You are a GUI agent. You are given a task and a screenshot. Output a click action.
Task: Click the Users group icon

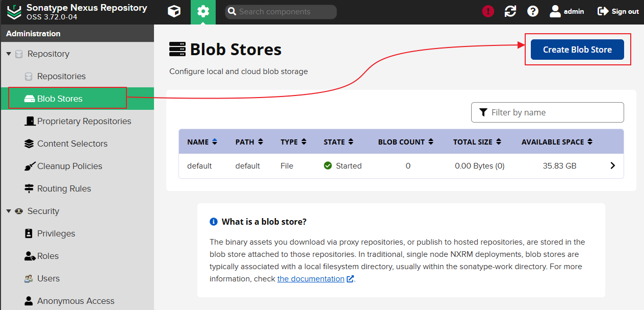pyautogui.click(x=29, y=279)
